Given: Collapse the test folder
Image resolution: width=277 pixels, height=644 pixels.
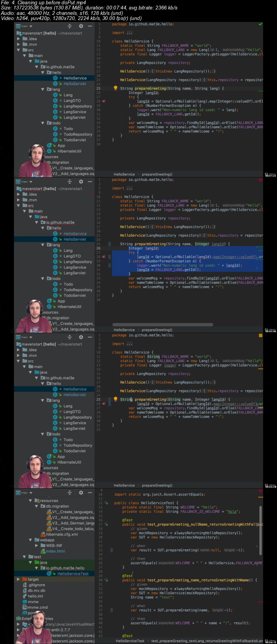Looking at the screenshot, I should coord(25,557).
